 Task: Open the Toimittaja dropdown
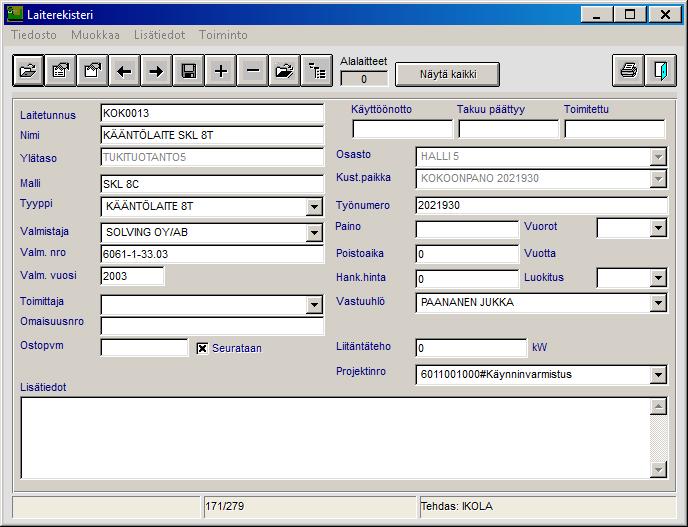point(314,305)
